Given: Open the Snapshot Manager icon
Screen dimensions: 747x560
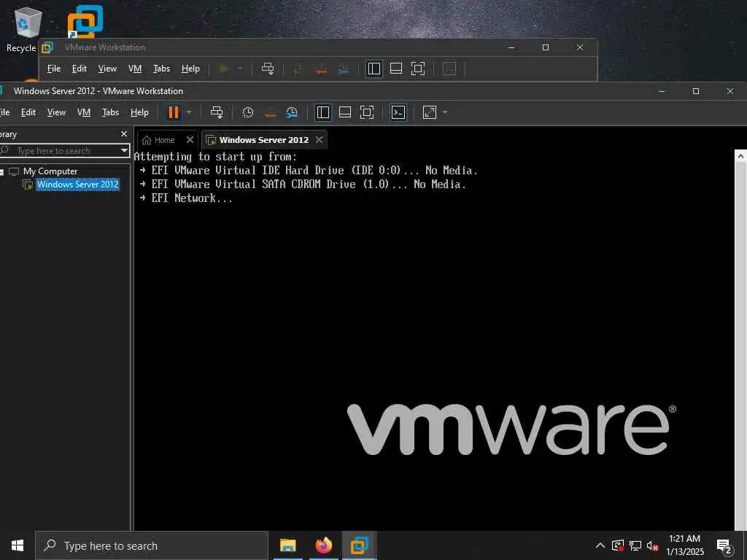Looking at the screenshot, I should click(x=292, y=112).
